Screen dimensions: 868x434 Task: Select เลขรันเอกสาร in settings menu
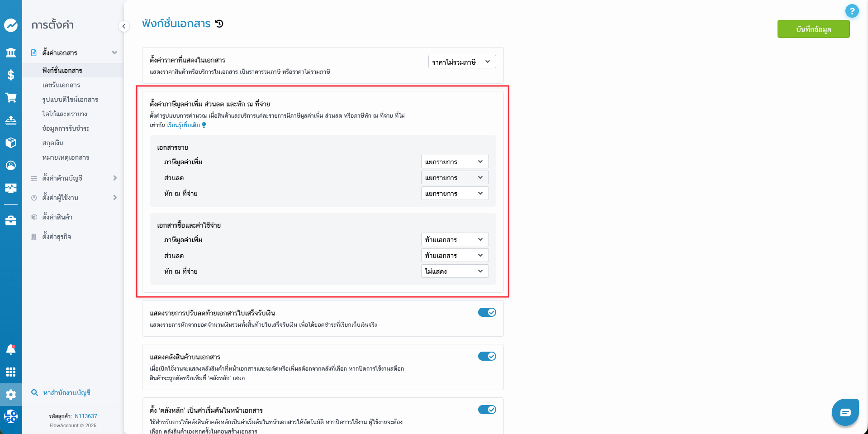61,85
